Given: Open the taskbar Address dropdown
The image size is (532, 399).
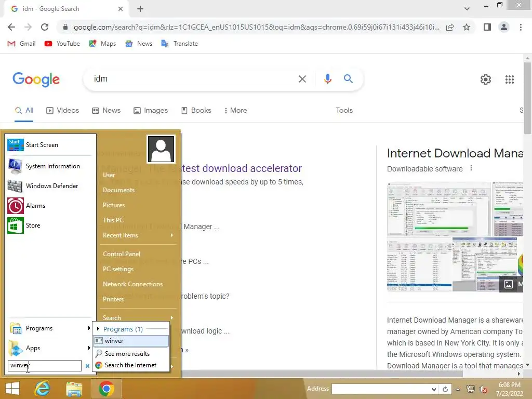Looking at the screenshot, I should point(434,389).
